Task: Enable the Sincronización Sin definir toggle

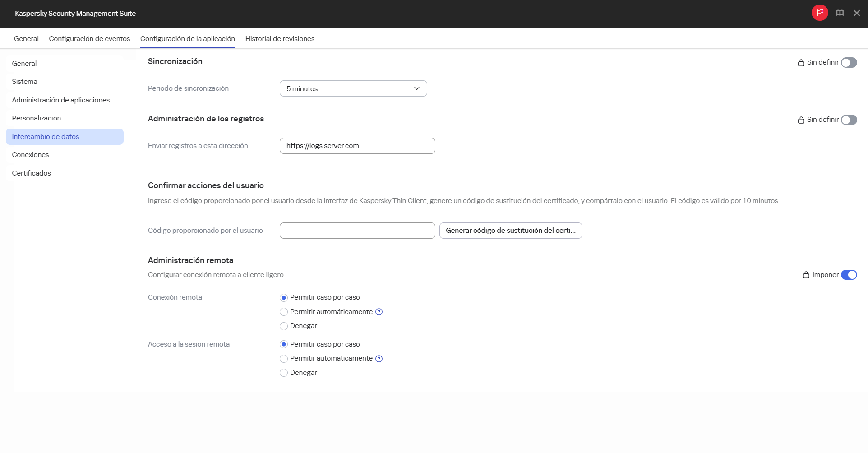Action: pyautogui.click(x=849, y=62)
